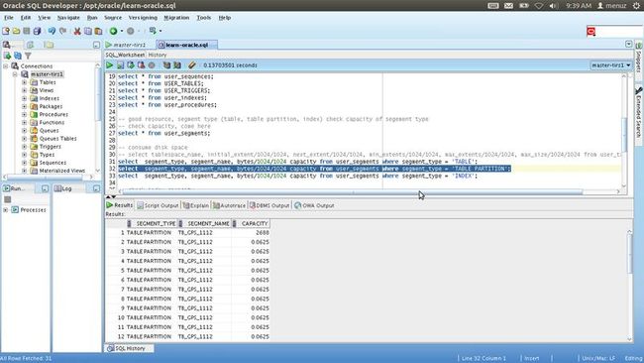Screen dimensions: 644x363
Task: Sort by the SEGMENT_TYPE column header
Action: [152, 223]
